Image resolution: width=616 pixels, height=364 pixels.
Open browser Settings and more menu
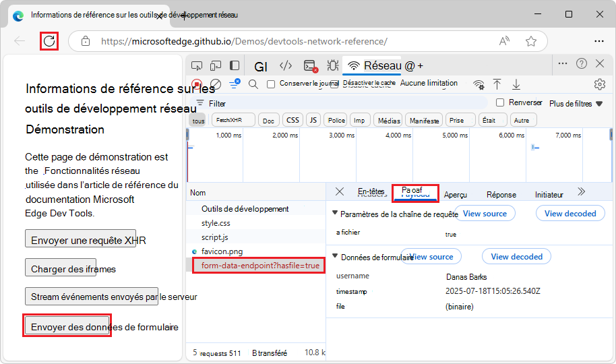(599, 41)
